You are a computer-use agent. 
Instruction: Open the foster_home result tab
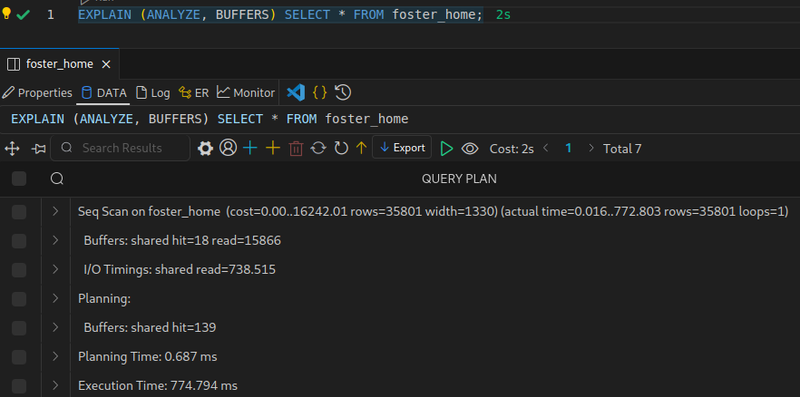click(59, 64)
